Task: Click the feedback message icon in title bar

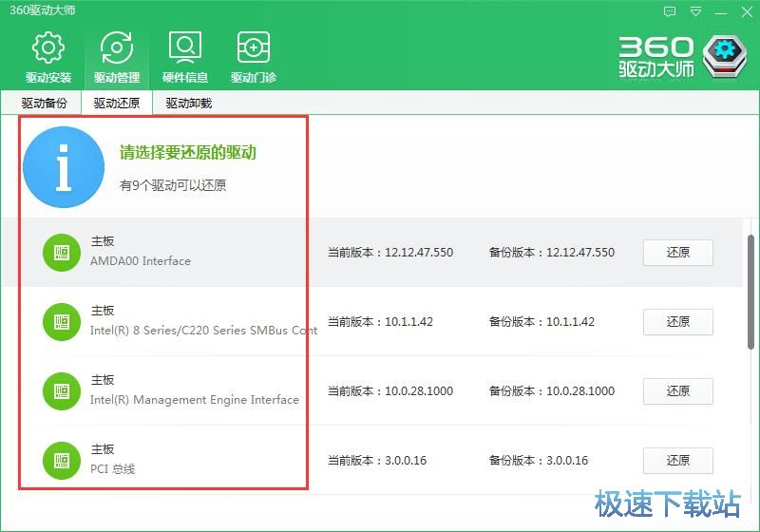Action: click(x=670, y=11)
